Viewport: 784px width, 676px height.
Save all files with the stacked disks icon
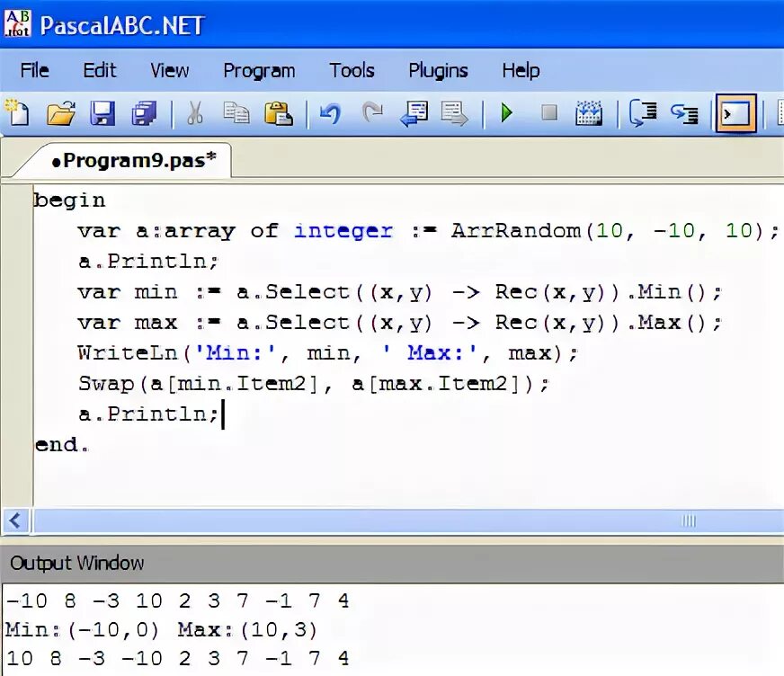pos(144,113)
